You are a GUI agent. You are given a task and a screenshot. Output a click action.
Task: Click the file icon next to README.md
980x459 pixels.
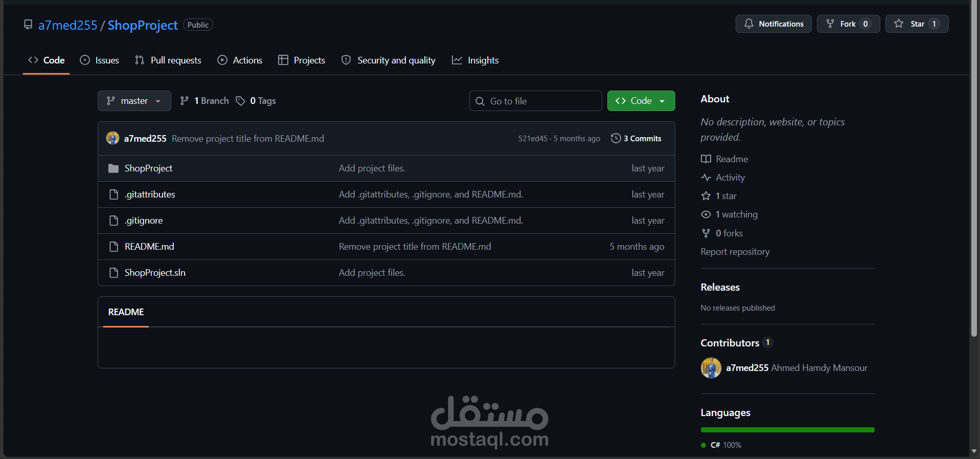point(113,247)
